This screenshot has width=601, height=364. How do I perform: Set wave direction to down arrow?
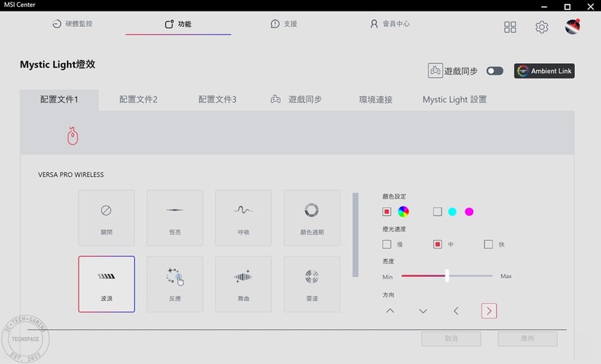point(423,311)
